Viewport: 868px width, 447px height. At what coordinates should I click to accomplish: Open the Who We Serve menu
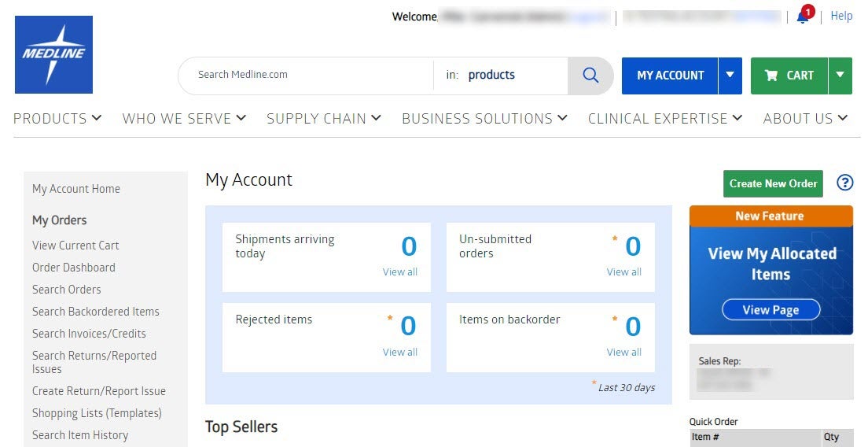(x=184, y=119)
